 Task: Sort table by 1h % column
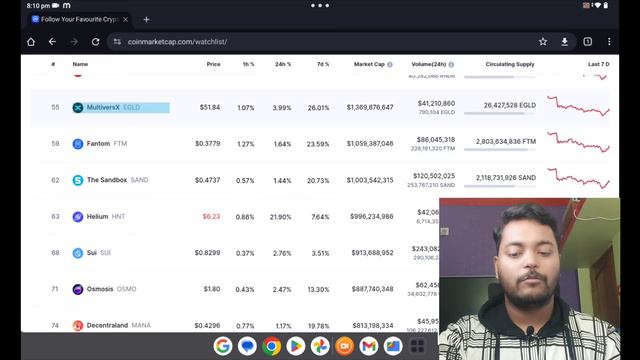click(248, 64)
